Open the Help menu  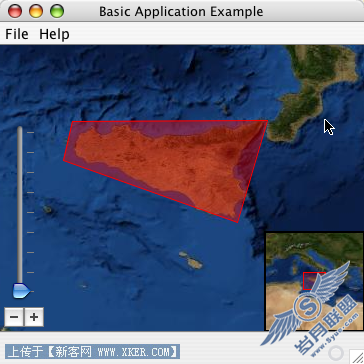(54, 34)
